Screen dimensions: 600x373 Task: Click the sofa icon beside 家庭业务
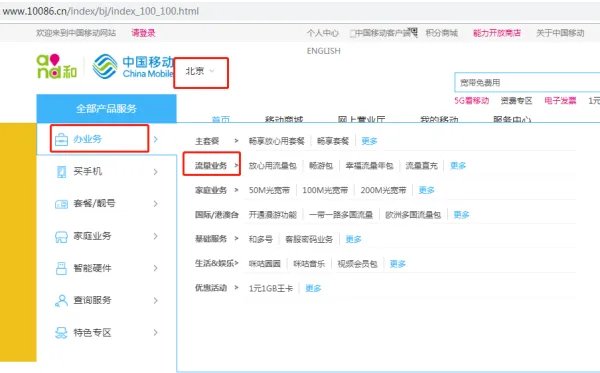[61, 236]
